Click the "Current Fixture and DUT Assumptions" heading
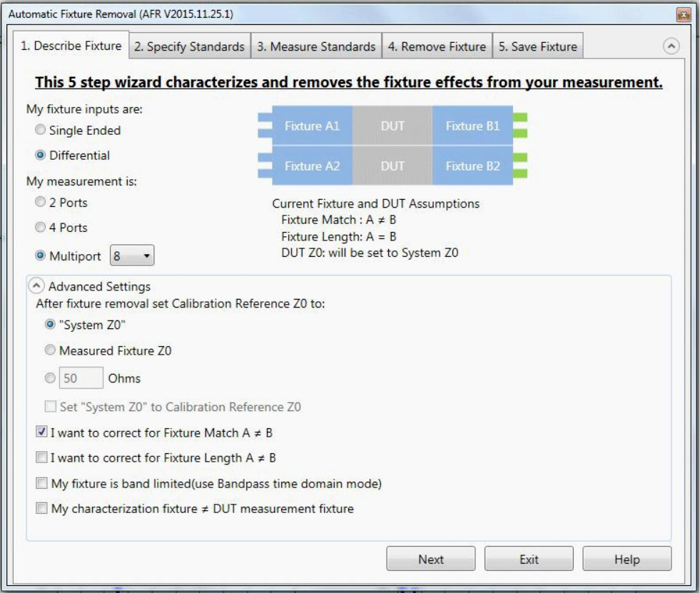This screenshot has height=593, width=700. [x=375, y=203]
